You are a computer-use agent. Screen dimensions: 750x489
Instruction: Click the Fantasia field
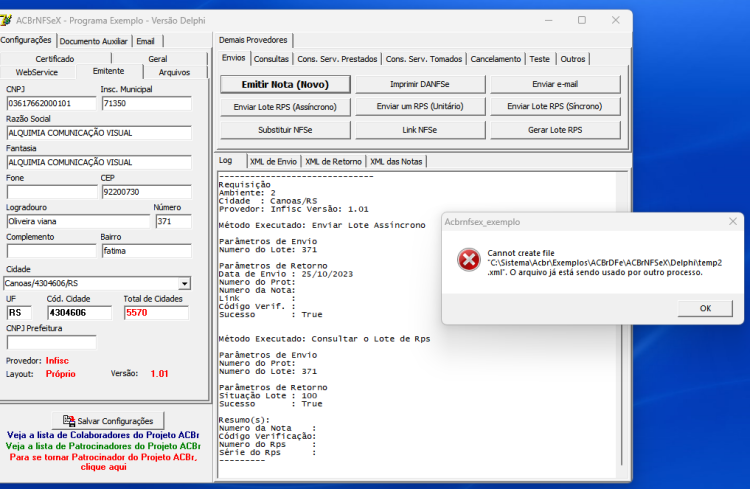click(x=99, y=162)
